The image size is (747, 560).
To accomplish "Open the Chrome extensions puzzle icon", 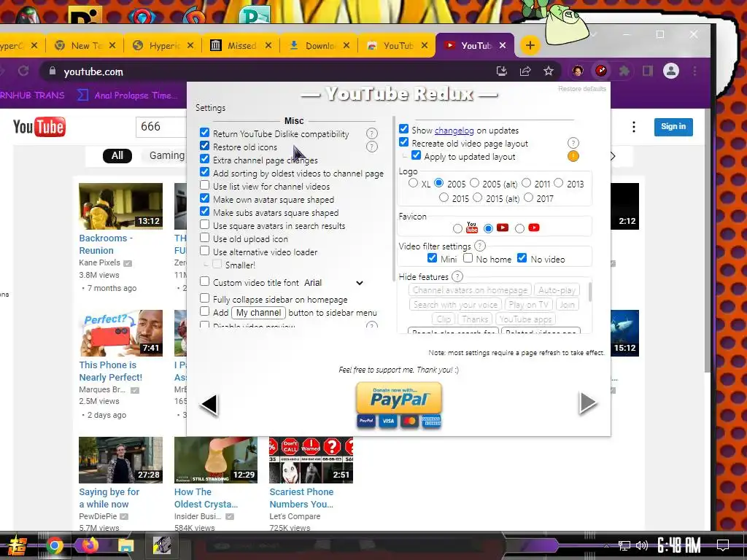I will [624, 71].
